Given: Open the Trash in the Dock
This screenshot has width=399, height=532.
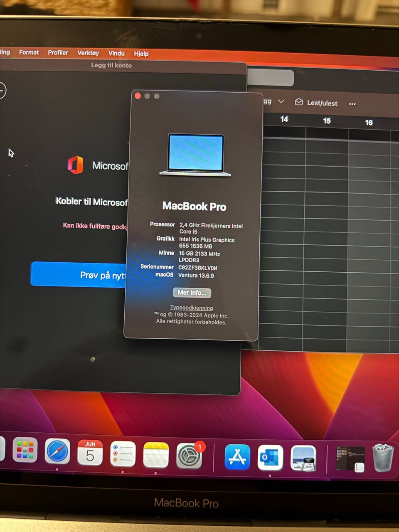Looking at the screenshot, I should pyautogui.click(x=383, y=458).
